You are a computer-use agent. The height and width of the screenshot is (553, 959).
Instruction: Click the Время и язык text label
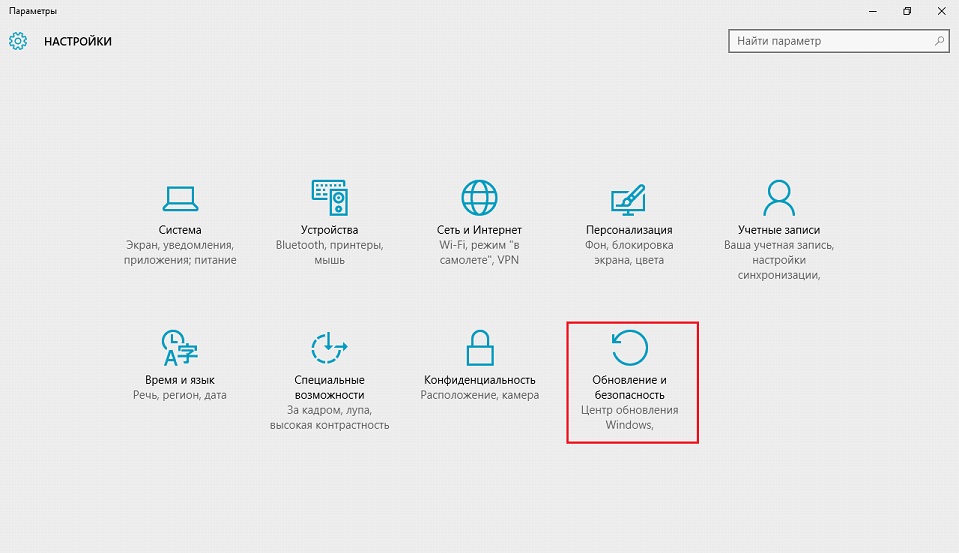coord(180,380)
